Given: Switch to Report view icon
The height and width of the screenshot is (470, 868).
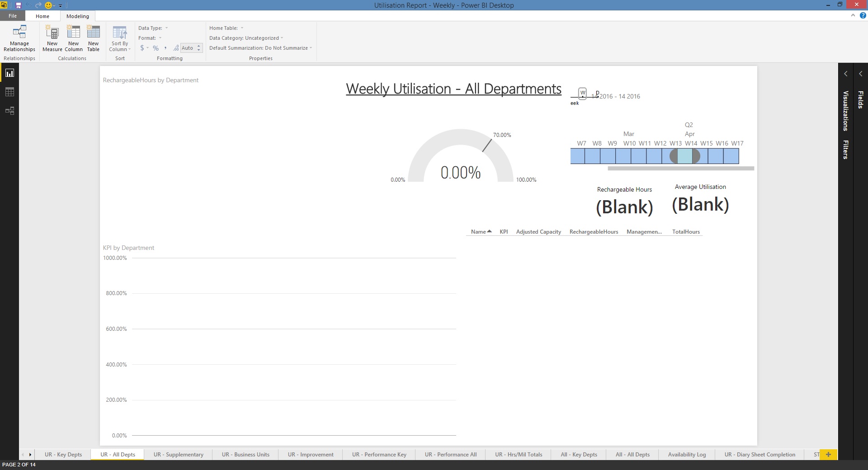Looking at the screenshot, I should point(9,73).
